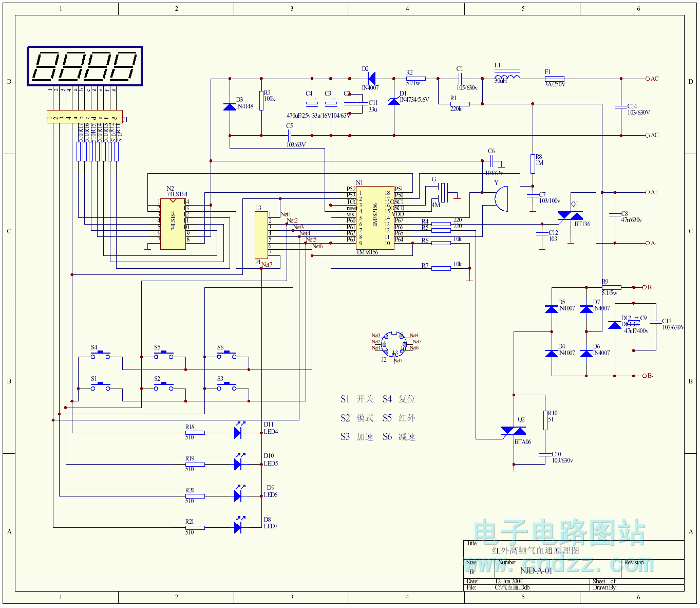This screenshot has height=608, width=700.
Task: Click the A- output terminal
Action: [x=648, y=243]
